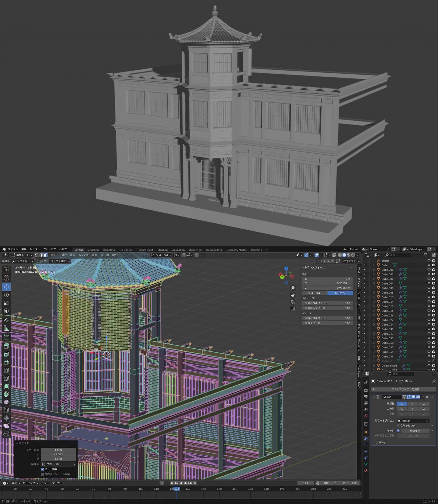This screenshot has width=438, height=504.
Task: Open the ファイル menu
Action: tap(13, 249)
